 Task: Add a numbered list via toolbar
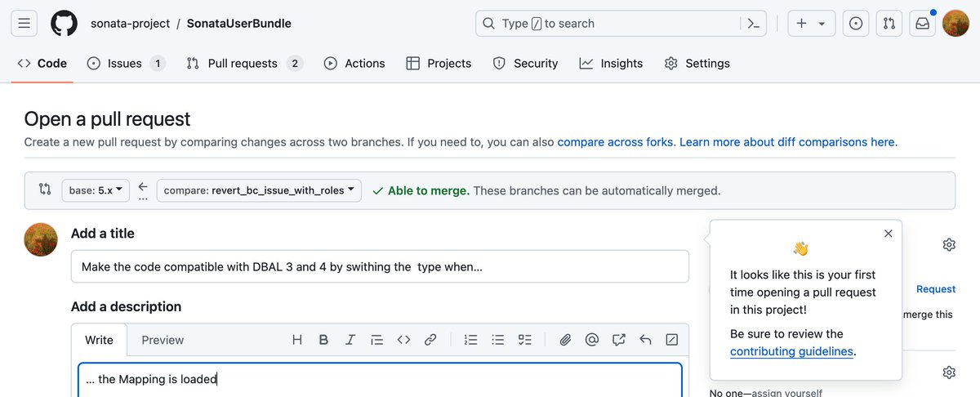[x=471, y=340]
